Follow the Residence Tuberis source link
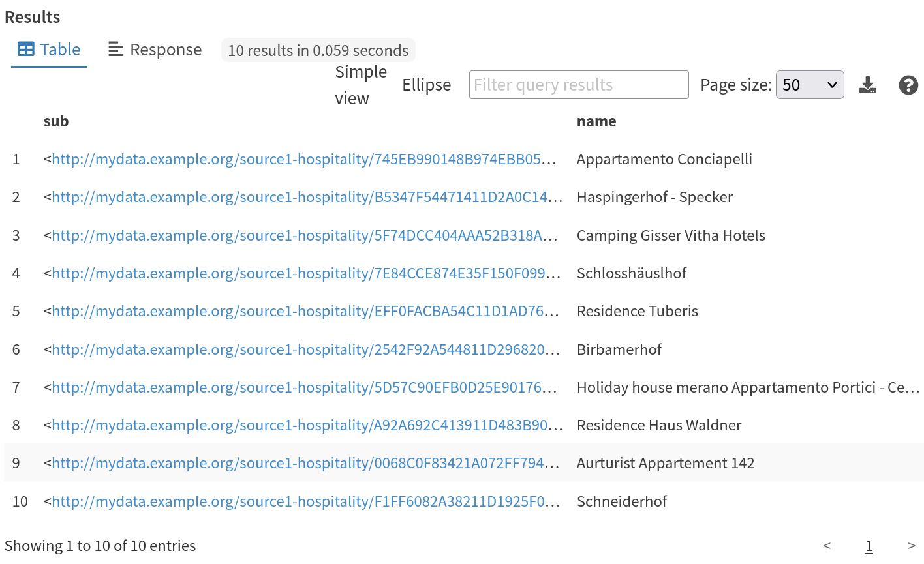 pos(303,311)
